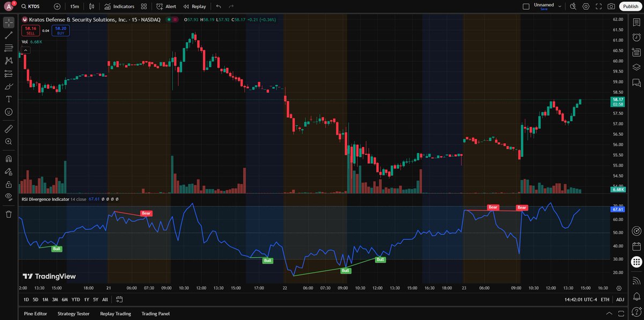Remove objects with trash icon
644x320 pixels.
pos(9,214)
